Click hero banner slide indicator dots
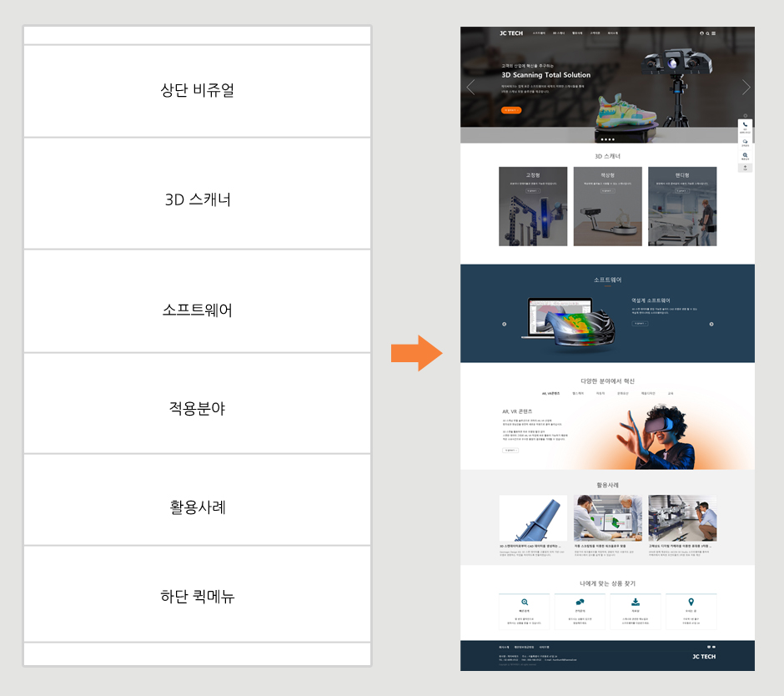 607,139
